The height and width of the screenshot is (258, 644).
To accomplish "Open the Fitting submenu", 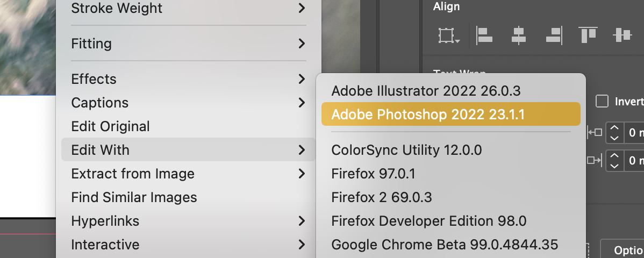I will 189,44.
